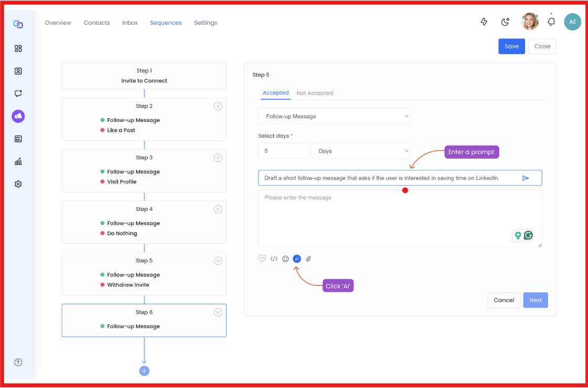Open the analytics chart icon in sidebar
588x388 pixels.
point(18,161)
